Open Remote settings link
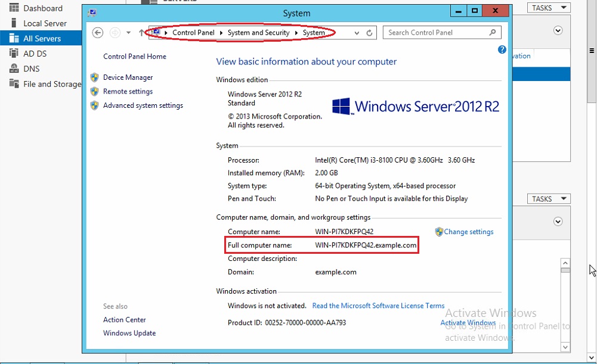The image size is (597, 364). (128, 91)
